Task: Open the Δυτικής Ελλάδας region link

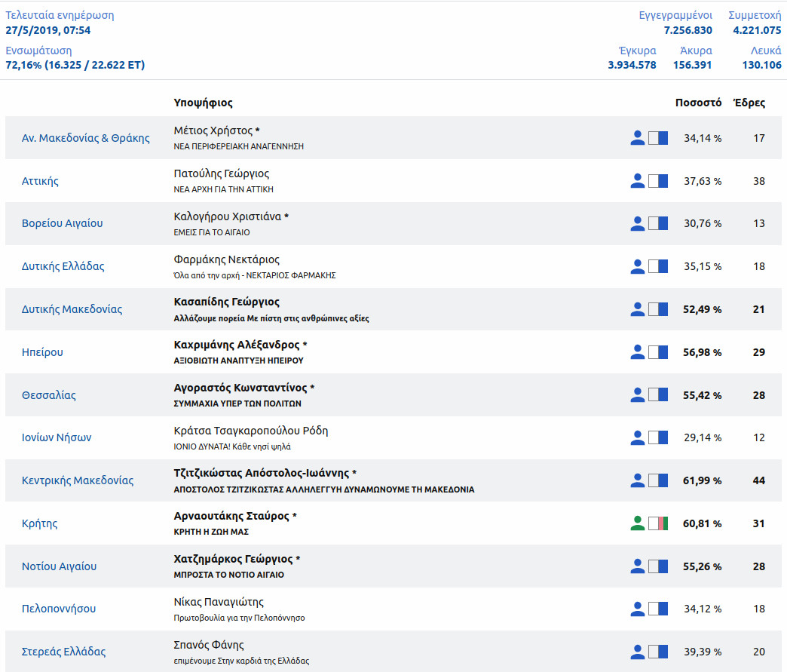Action: pyautogui.click(x=63, y=266)
